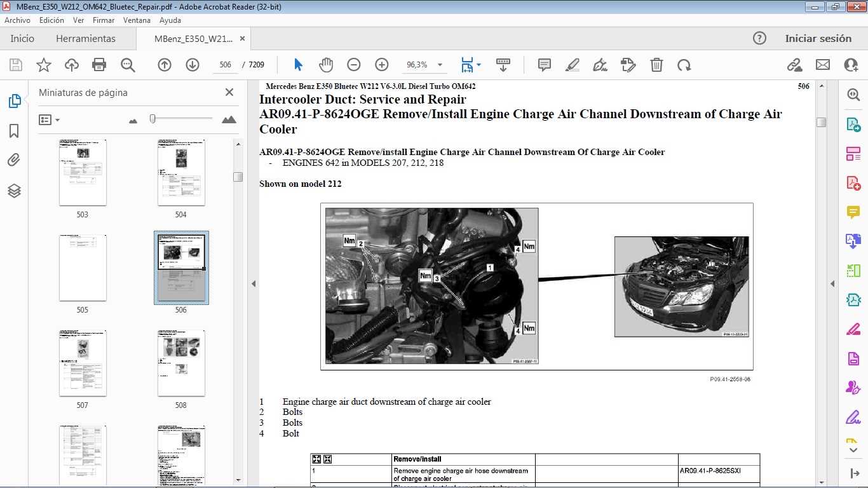Viewport: 868px width, 488px height.
Task: Click Iniciar sesión
Action: click(818, 38)
